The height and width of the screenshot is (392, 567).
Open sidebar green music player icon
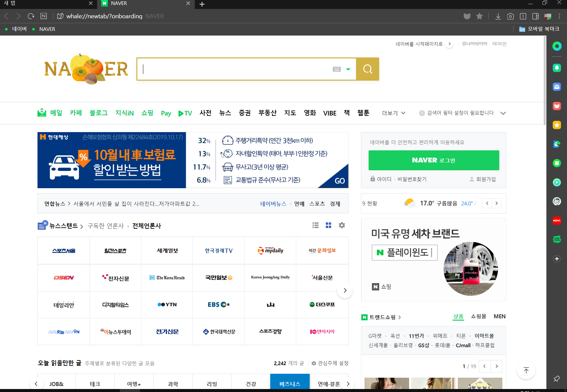click(557, 182)
